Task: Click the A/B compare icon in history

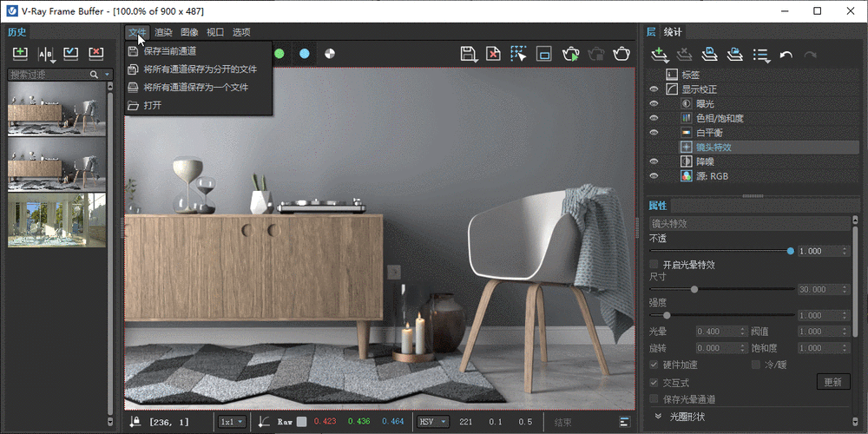Action: [x=46, y=54]
